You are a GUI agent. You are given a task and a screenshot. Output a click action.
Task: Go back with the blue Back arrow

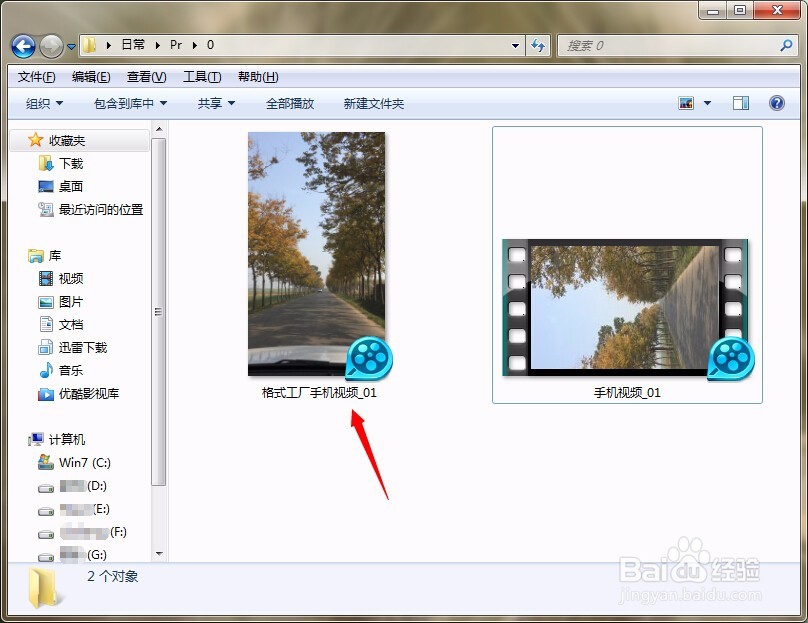click(23, 46)
